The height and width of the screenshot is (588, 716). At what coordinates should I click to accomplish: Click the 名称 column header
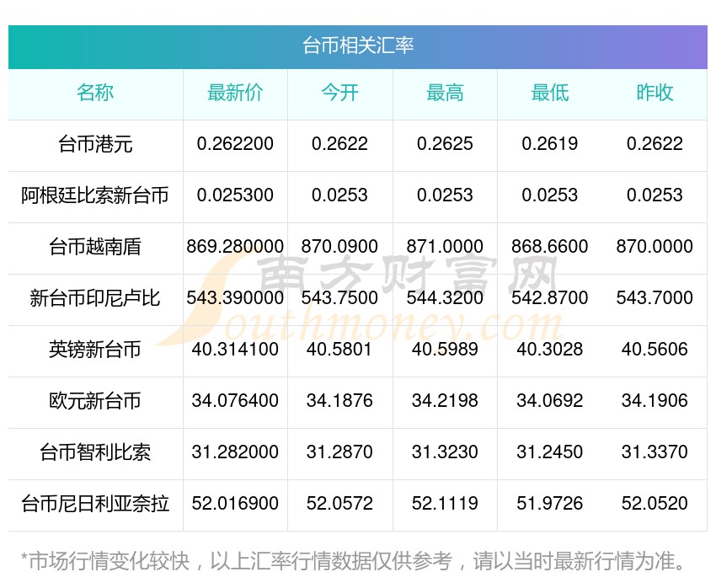click(x=95, y=93)
